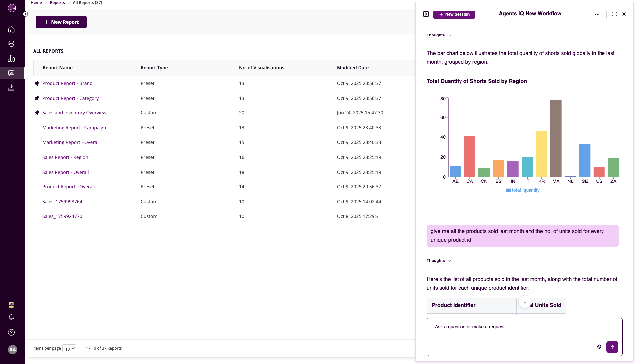637x364 pixels.
Task: Unpin the Sales and Inventory Overview report
Action: coord(37,113)
